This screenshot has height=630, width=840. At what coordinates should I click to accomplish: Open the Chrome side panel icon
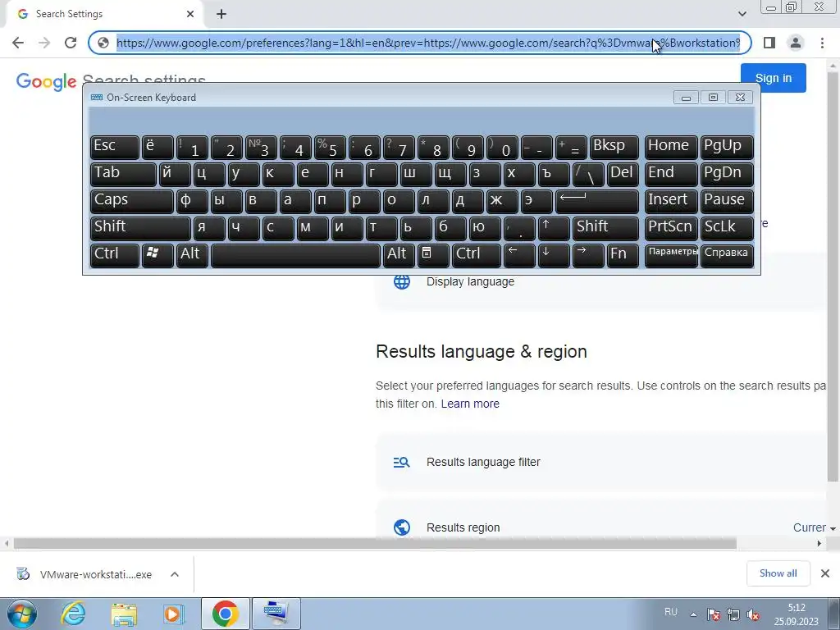769,43
